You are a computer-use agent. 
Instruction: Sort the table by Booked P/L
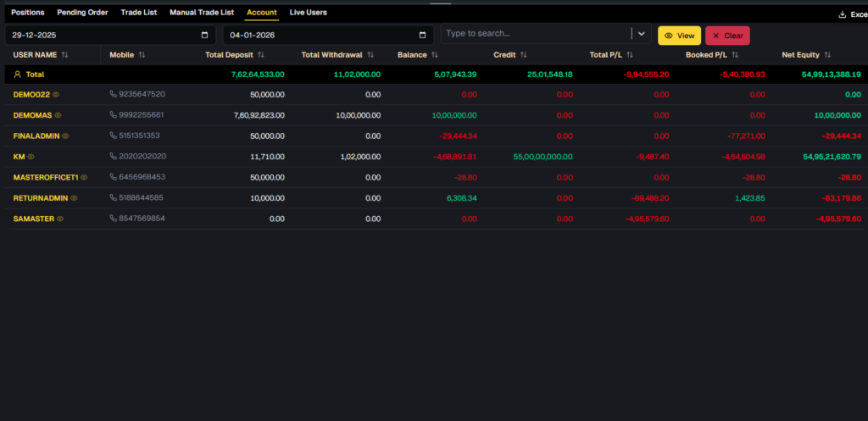733,55
